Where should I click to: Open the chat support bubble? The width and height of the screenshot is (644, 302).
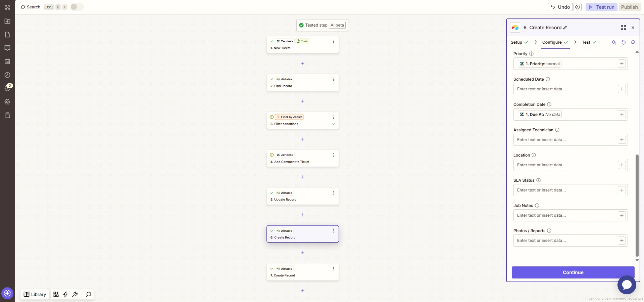click(627, 285)
